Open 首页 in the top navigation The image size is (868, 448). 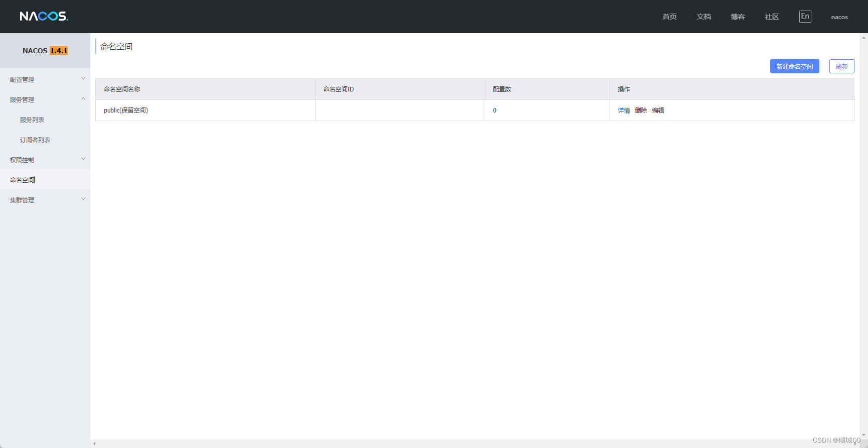coord(669,17)
